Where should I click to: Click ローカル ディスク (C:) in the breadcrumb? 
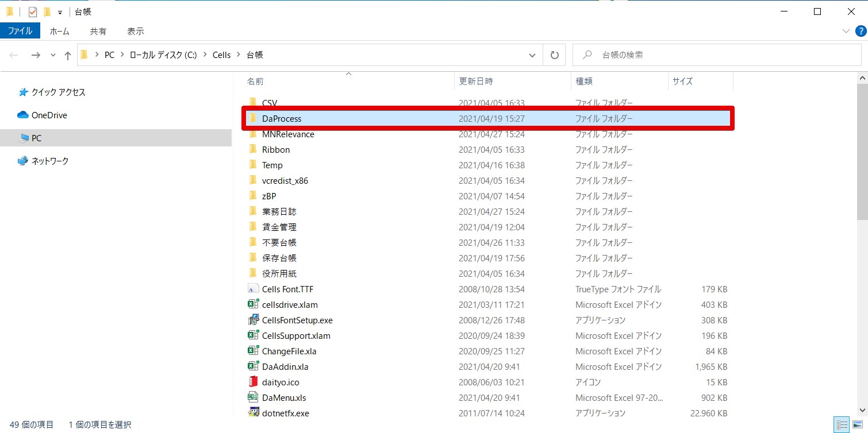coord(162,55)
